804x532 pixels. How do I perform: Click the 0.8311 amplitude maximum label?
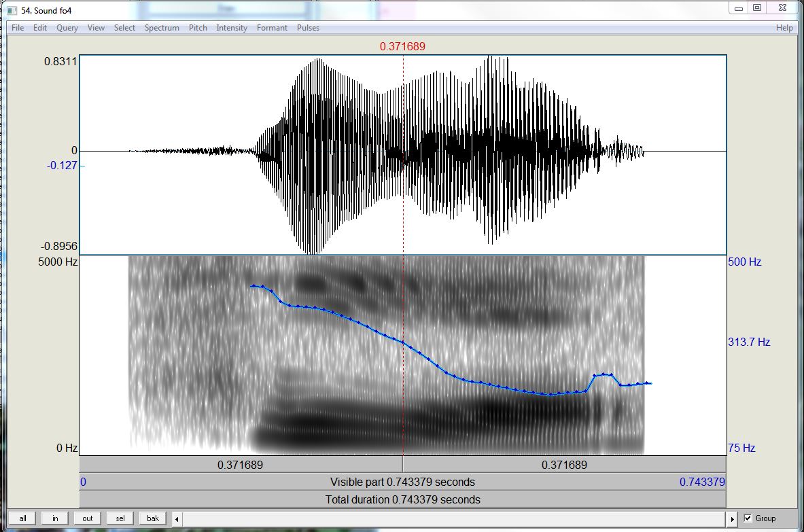[x=60, y=62]
